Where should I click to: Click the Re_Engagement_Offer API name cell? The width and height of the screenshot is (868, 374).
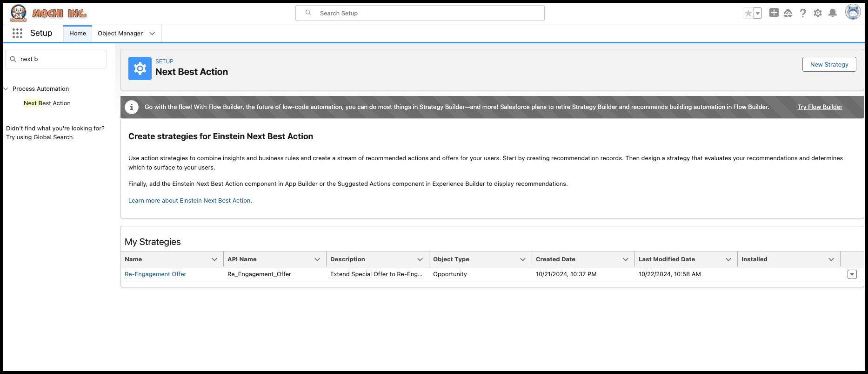(x=259, y=274)
